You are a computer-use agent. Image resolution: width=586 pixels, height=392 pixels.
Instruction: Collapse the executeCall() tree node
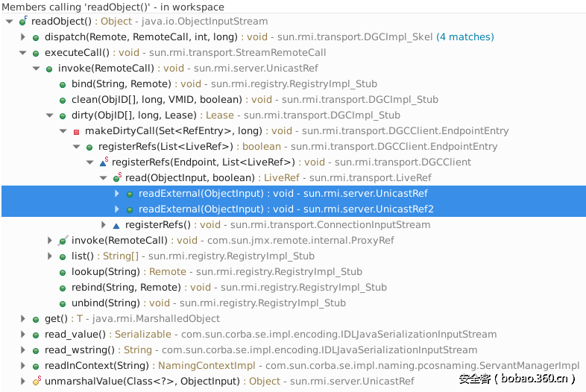pos(23,53)
